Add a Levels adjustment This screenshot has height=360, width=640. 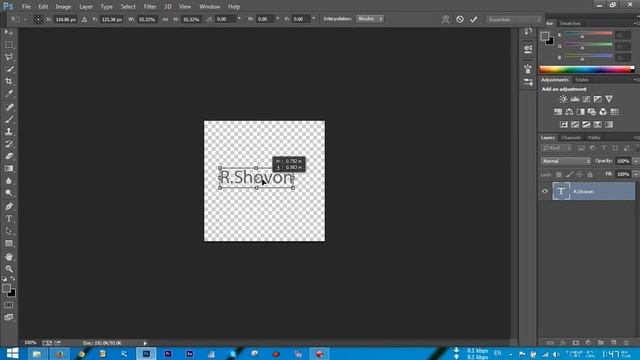(575, 99)
